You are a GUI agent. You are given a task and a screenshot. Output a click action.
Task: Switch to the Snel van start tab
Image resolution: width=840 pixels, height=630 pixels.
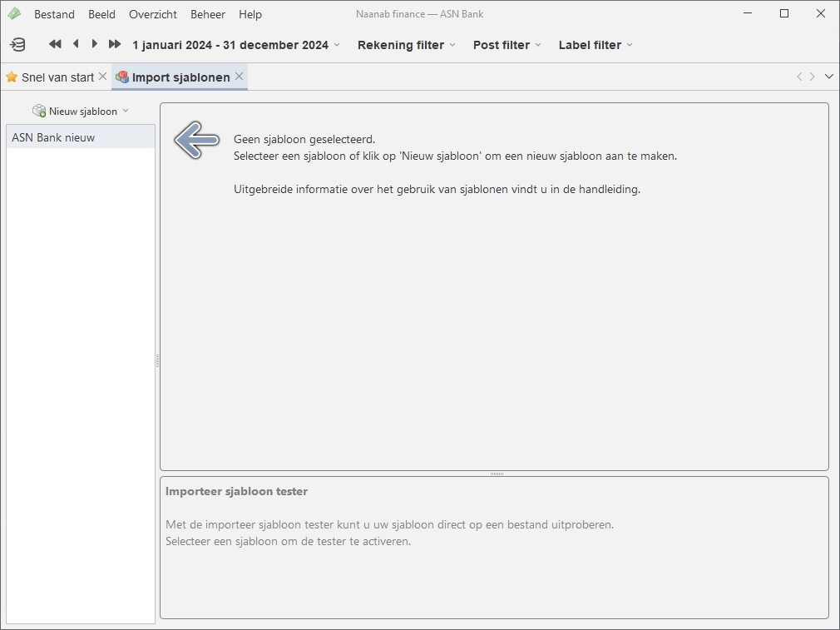[x=57, y=77]
